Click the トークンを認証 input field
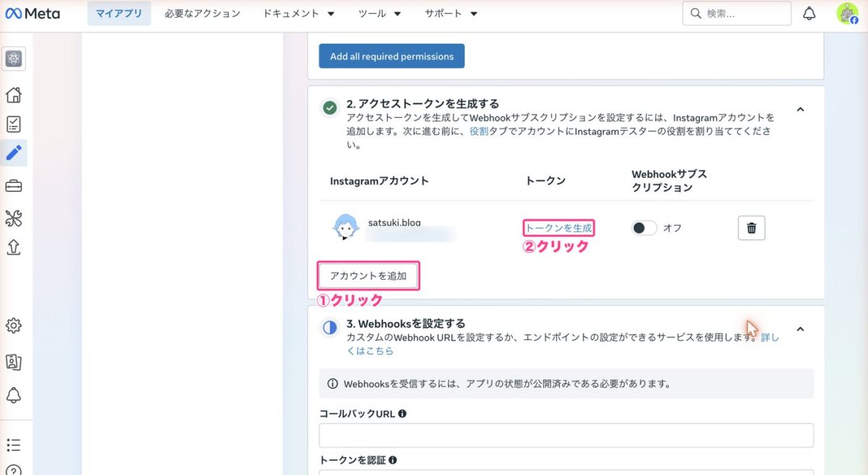 (566, 472)
